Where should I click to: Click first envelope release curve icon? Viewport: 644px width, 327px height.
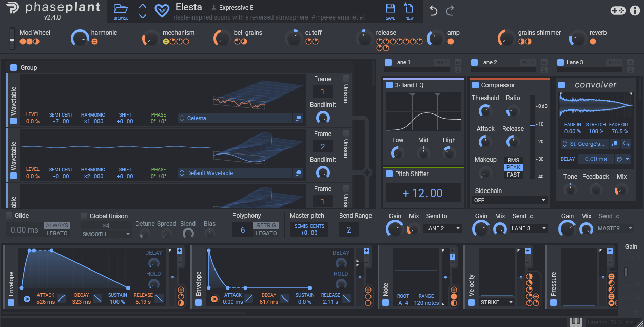pos(159,298)
